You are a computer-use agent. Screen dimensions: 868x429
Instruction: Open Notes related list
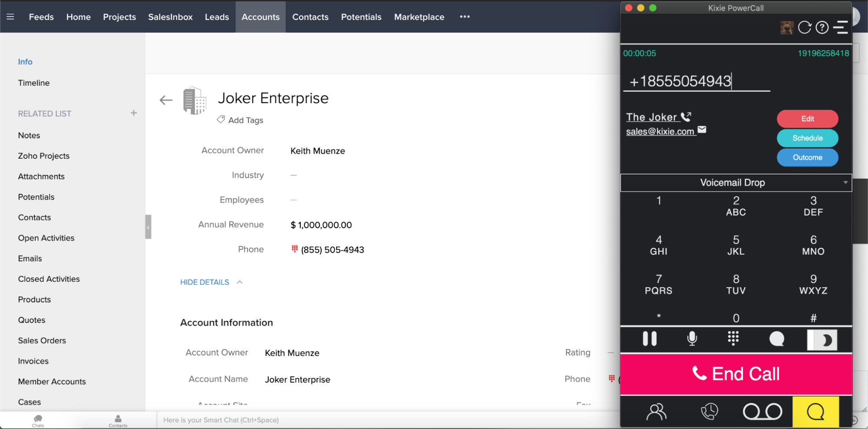29,135
